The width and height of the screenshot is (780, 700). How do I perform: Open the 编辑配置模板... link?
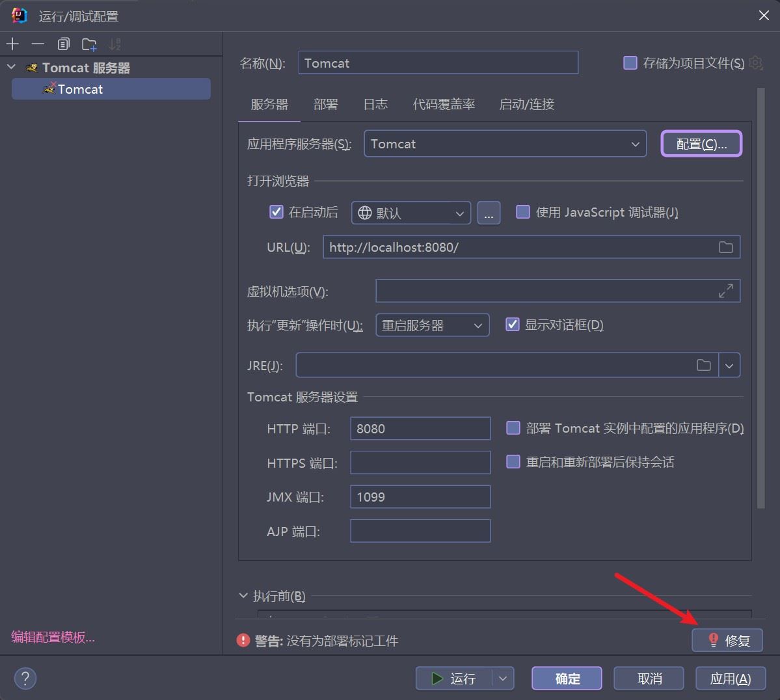pyautogui.click(x=53, y=638)
